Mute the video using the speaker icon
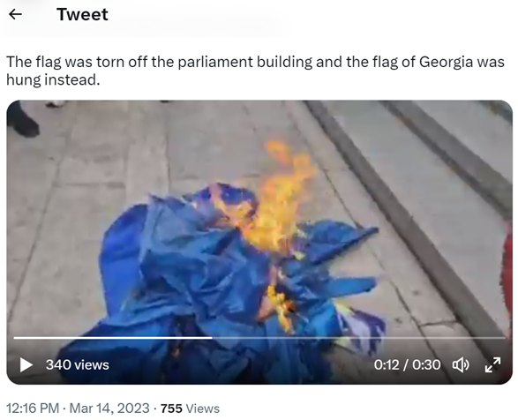518x420 pixels. 461,364
